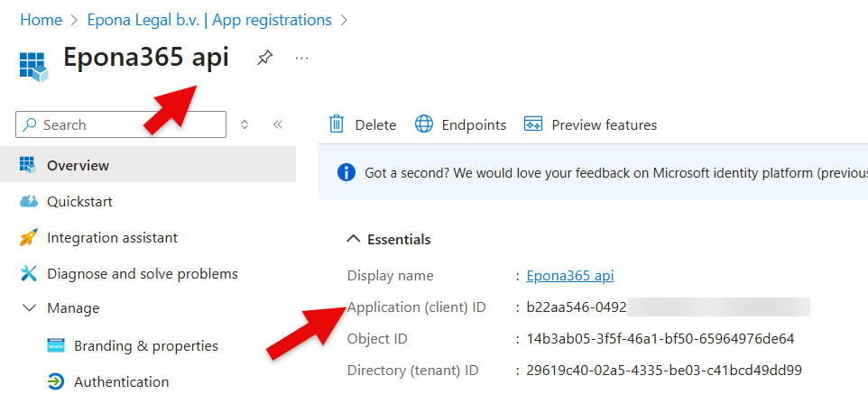Open Branding & properties menu item
This screenshot has width=868, height=394.
pos(145,345)
